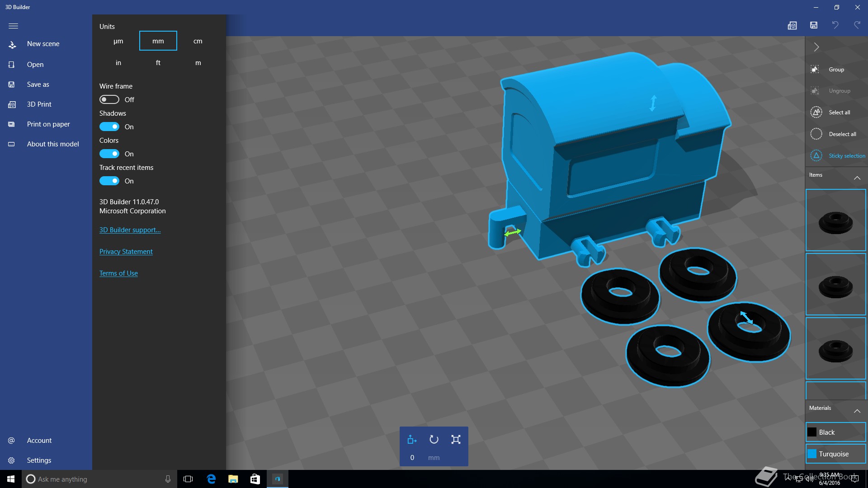The image size is (868, 488).
Task: Click the Deselect all circle icon
Action: click(x=816, y=134)
